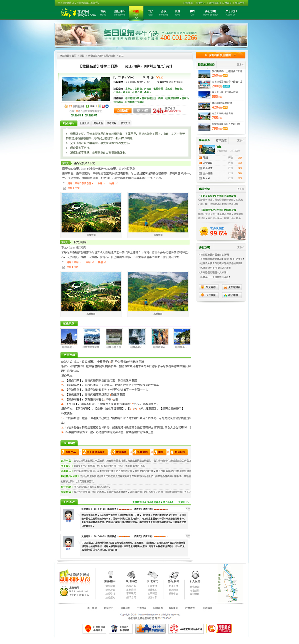Viewport: 299px width, 644px height.
Task: Open the 旅游线路快速搜索 dropdown
Action: pyautogui.click(x=221, y=55)
